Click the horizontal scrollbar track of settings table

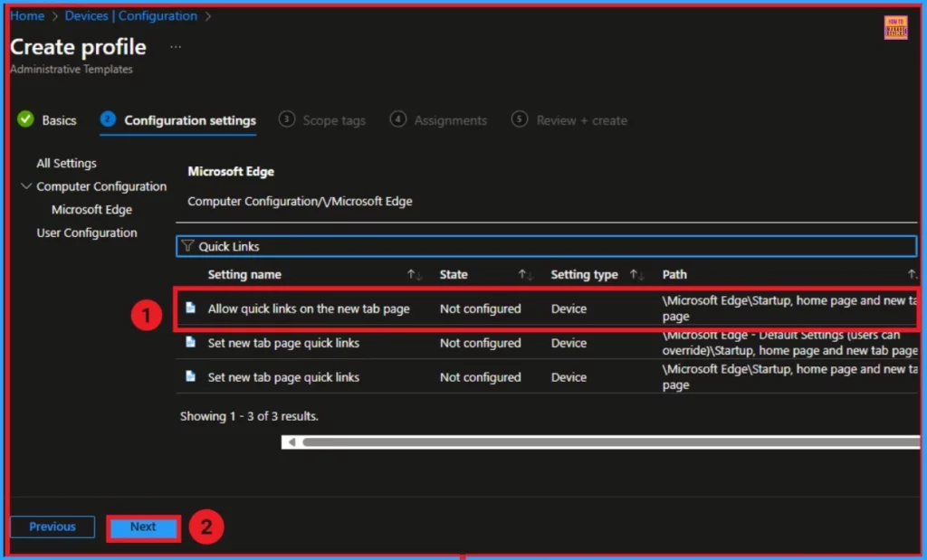pyautogui.click(x=611, y=441)
